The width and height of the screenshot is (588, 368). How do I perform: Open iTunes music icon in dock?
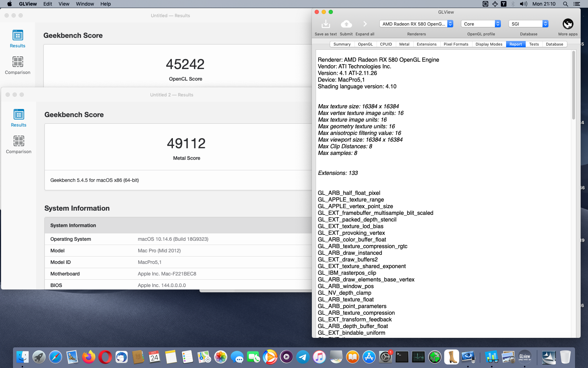(319, 357)
